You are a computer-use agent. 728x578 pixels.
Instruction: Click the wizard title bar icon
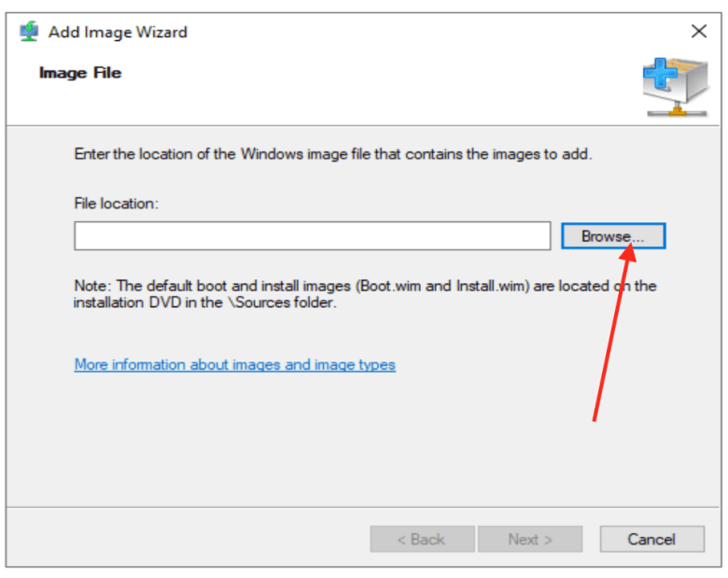[29, 32]
